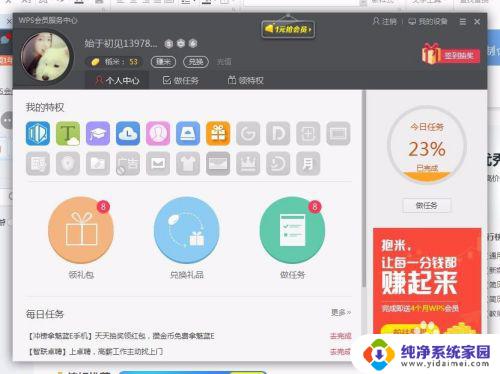Click the first badge beside the username
This screenshot has height=374, width=500.
click(169, 43)
